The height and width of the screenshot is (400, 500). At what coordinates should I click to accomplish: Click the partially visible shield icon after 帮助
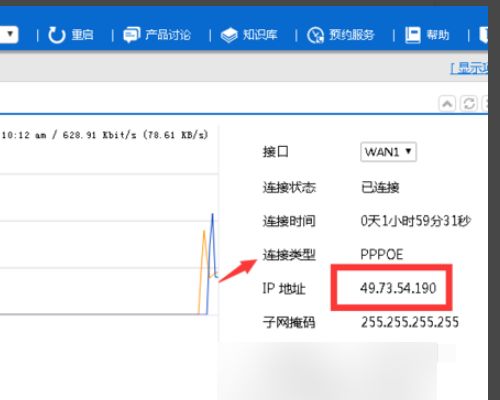point(483,35)
